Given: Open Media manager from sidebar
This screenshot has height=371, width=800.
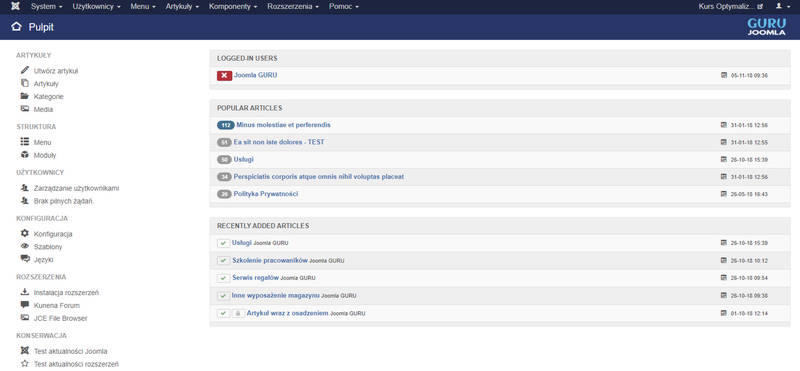Looking at the screenshot, I should (43, 109).
